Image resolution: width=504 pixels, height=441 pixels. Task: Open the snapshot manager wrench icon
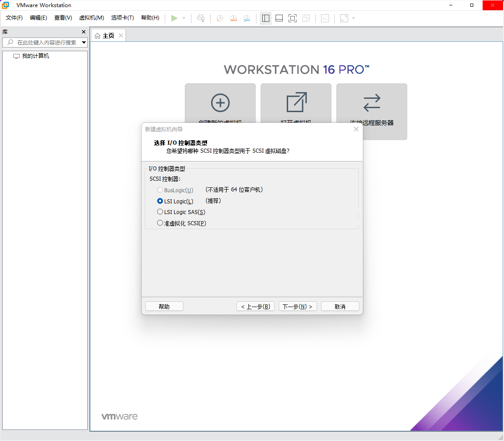click(x=247, y=18)
